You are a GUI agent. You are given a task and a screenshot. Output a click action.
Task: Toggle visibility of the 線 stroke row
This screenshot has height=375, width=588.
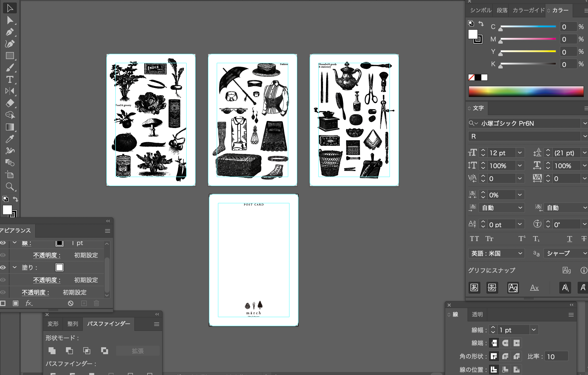coord(3,243)
